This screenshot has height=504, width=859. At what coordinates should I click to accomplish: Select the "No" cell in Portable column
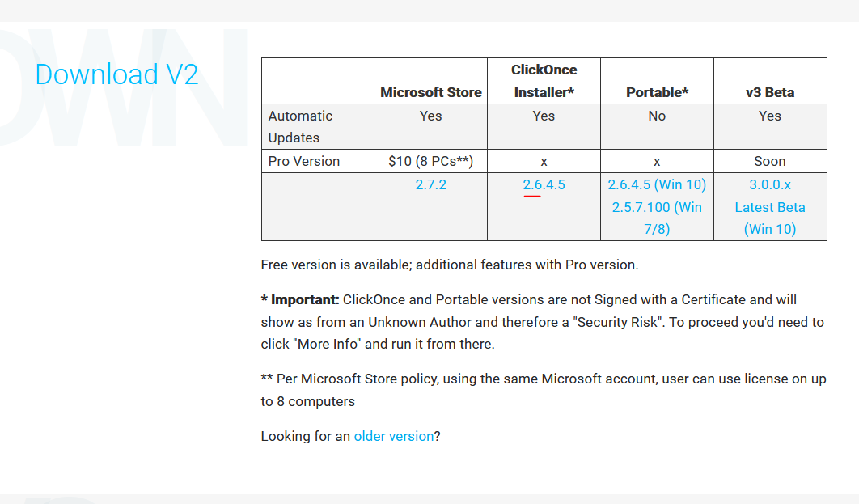[657, 116]
